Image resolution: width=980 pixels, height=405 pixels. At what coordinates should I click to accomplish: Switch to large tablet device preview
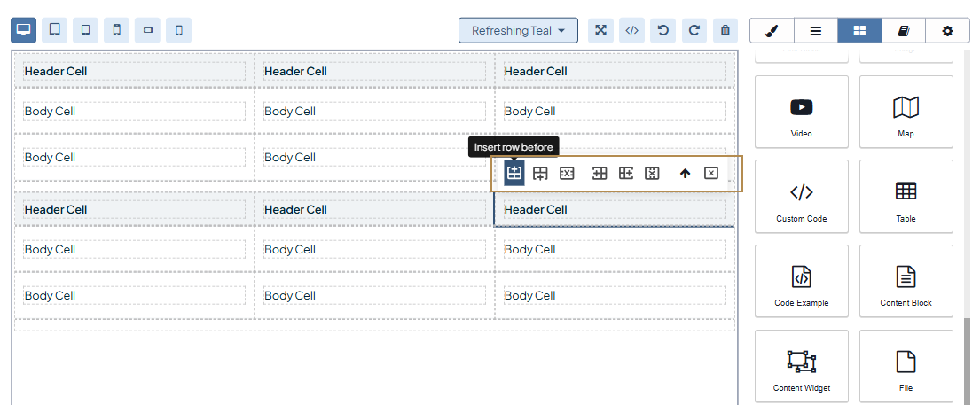[x=55, y=30]
